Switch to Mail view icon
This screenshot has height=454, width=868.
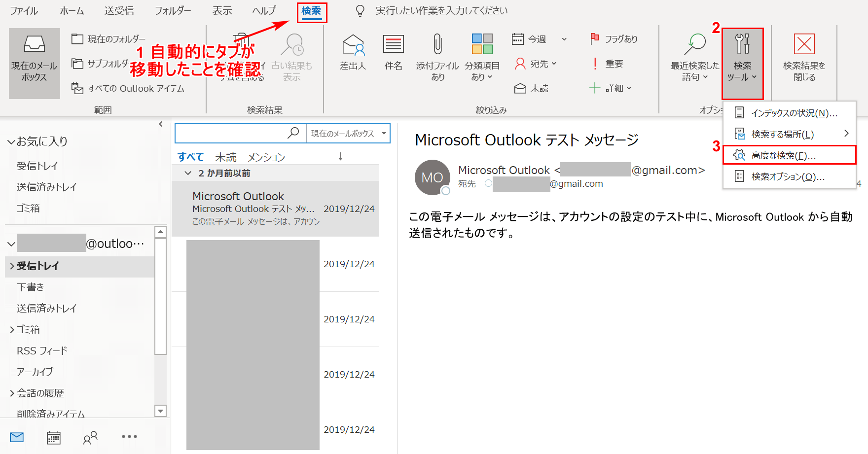(x=17, y=437)
